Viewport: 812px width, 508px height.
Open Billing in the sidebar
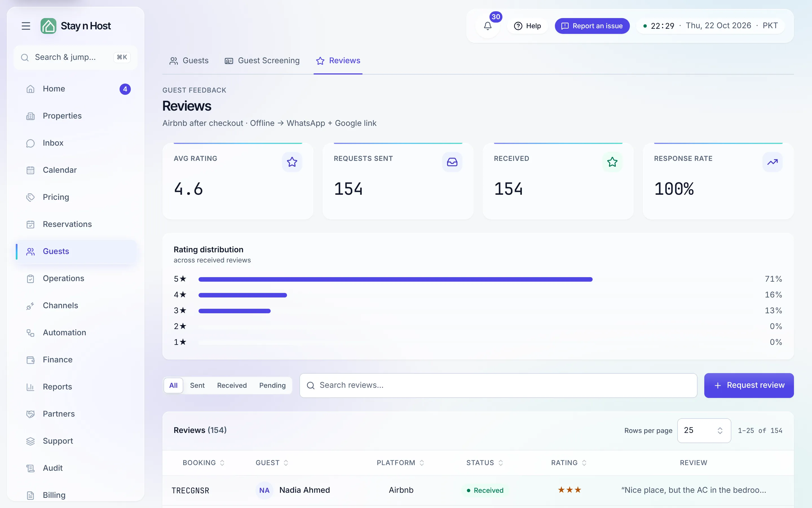[x=76, y=495]
